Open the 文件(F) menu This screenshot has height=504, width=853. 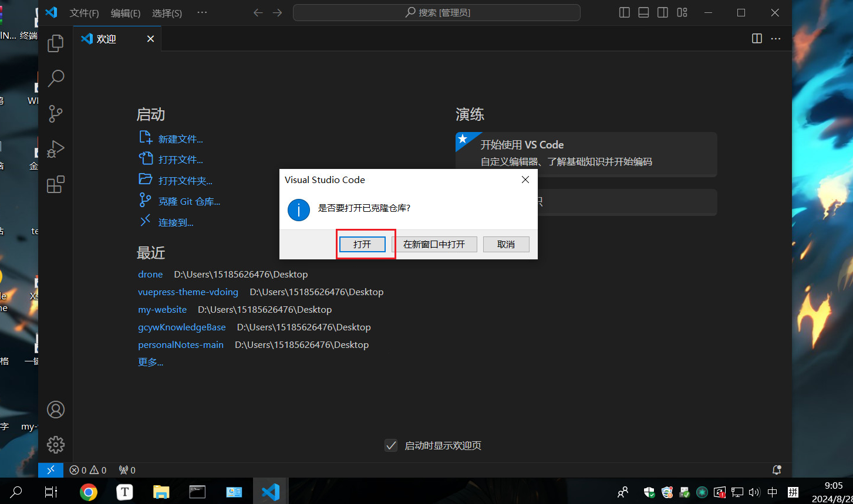(85, 13)
